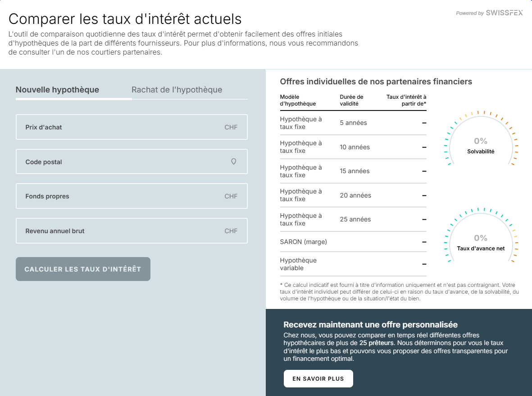
Task: Focus the Fonds propres field
Action: coord(132,196)
